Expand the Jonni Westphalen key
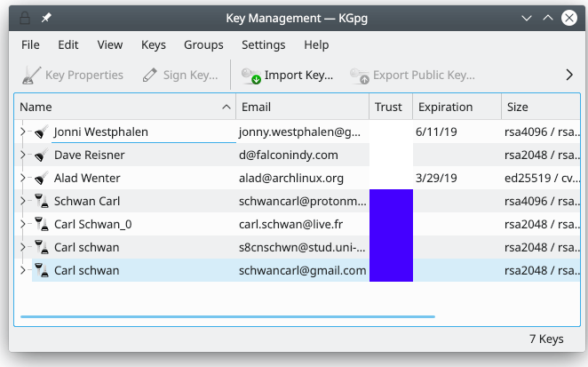The height and width of the screenshot is (367, 588). click(23, 132)
